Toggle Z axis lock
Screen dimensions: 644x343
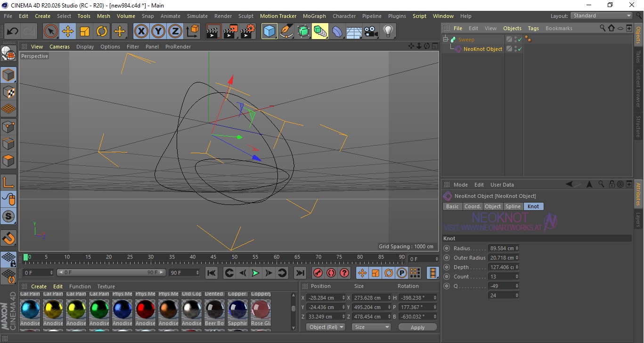click(175, 32)
